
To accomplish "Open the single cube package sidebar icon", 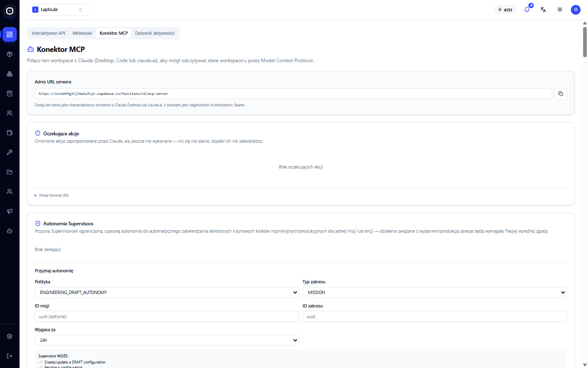I will 10,54.
